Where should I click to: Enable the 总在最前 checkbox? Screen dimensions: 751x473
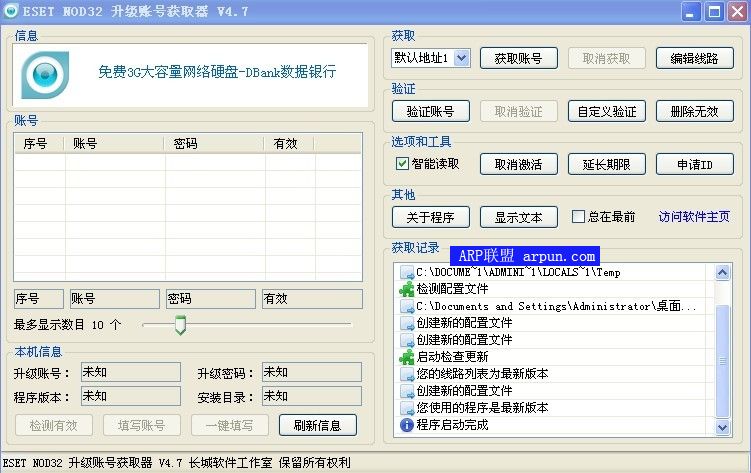578,217
